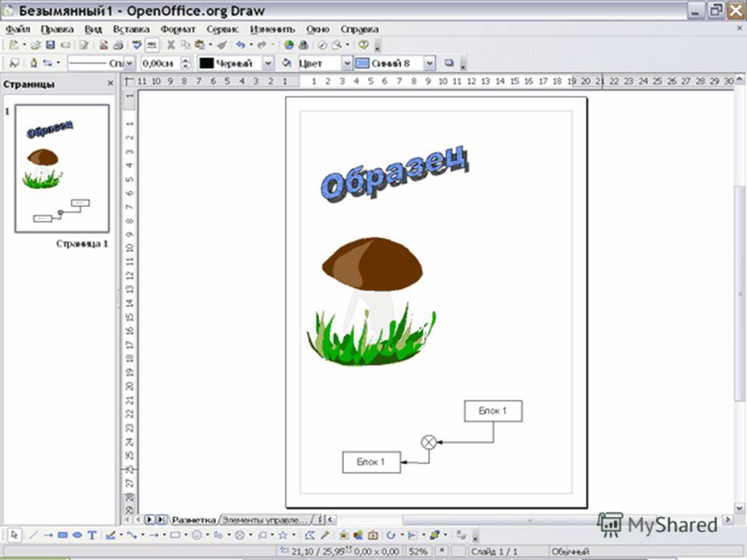Open the Zoom magnifier tool
The width and height of the screenshot is (747, 560).
(336, 45)
